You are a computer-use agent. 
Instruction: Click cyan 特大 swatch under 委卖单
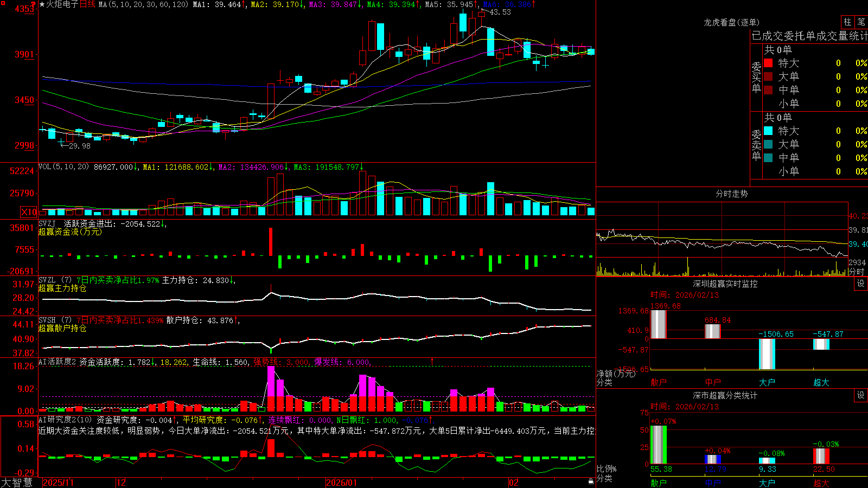768,131
